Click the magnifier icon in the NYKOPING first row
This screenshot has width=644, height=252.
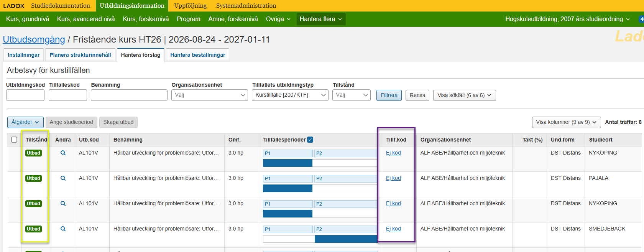click(63, 153)
